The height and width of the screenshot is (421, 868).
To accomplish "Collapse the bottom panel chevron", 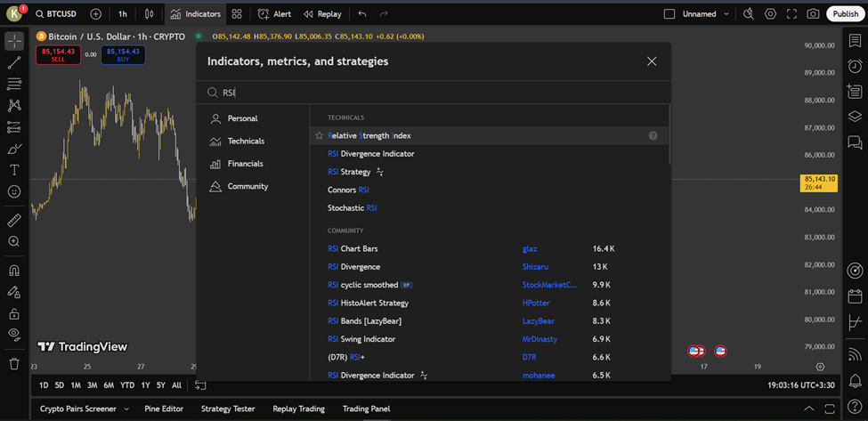I will [x=808, y=409].
